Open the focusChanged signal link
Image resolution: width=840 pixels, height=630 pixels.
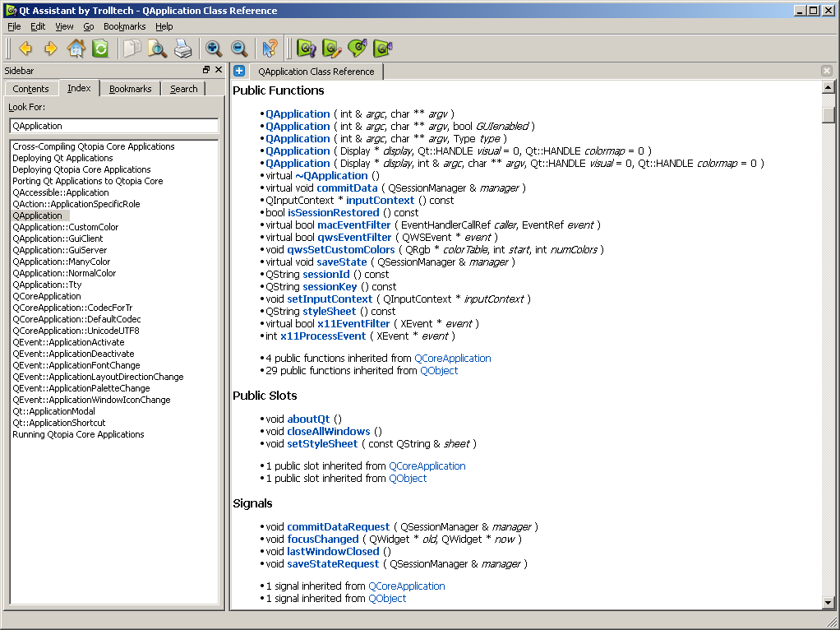point(323,540)
